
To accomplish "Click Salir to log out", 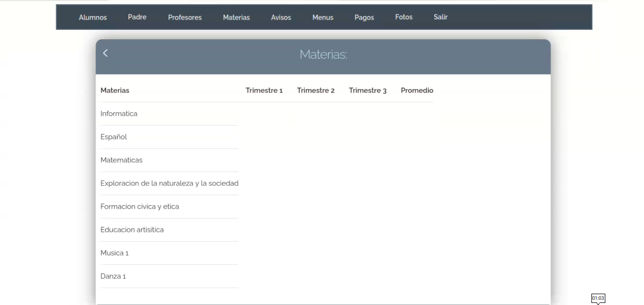I will 440,17.
